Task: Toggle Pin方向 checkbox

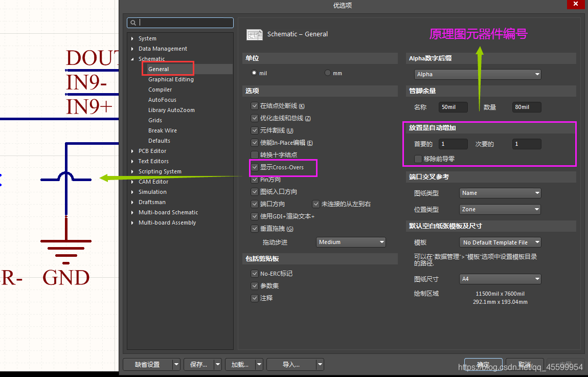Action: 255,180
